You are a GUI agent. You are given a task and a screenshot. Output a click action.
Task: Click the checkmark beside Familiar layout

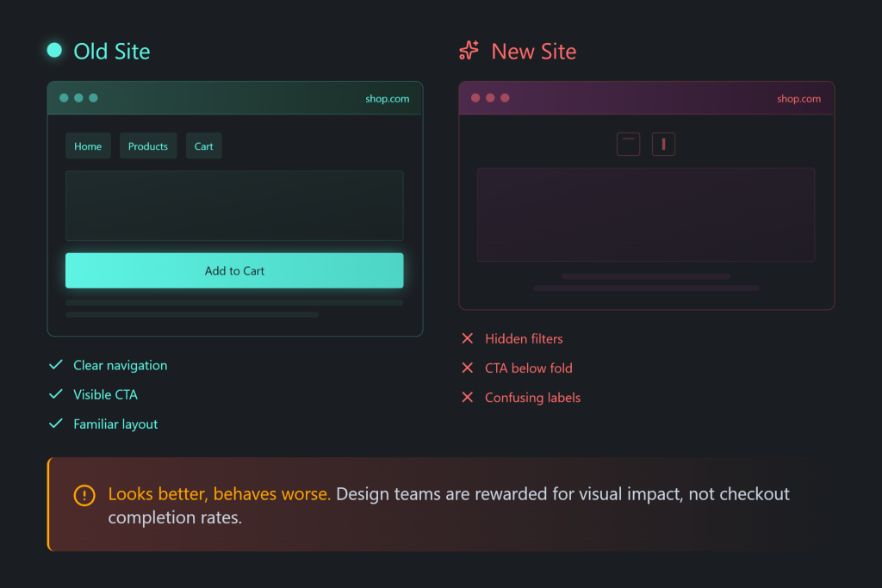[56, 424]
